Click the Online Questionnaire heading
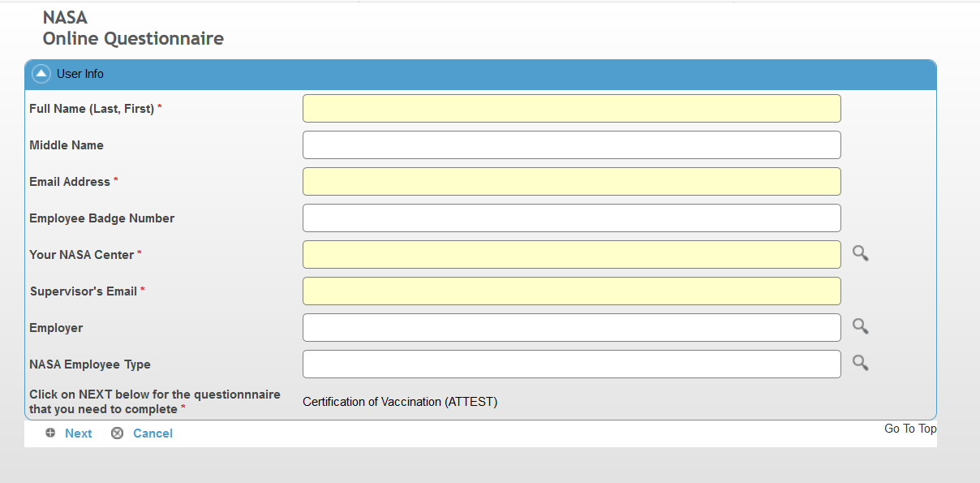Image resolution: width=980 pixels, height=483 pixels. coord(133,38)
